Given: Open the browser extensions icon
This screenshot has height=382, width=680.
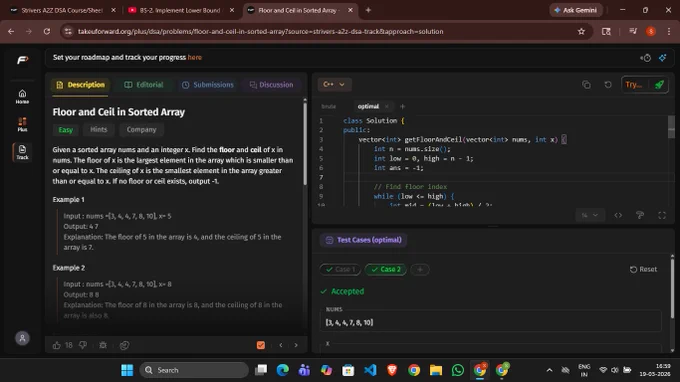Looking at the screenshot, I should pos(606,31).
